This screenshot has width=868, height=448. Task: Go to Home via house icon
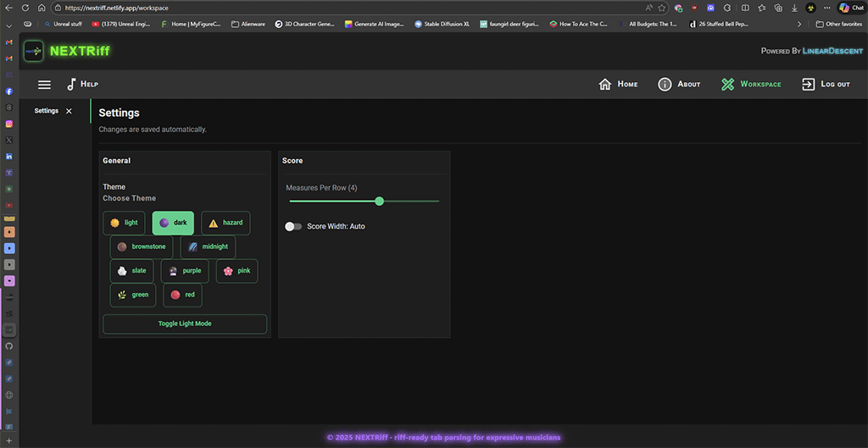[x=605, y=85]
